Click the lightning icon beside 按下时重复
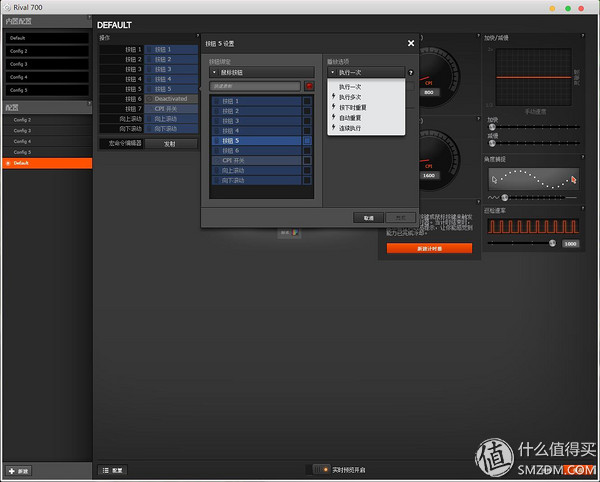 pos(332,107)
